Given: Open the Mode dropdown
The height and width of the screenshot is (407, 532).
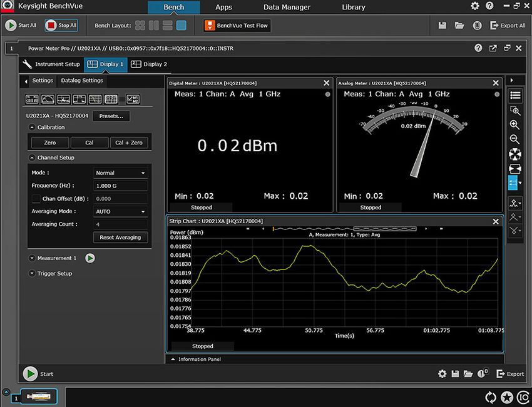Looking at the screenshot, I should (x=120, y=173).
